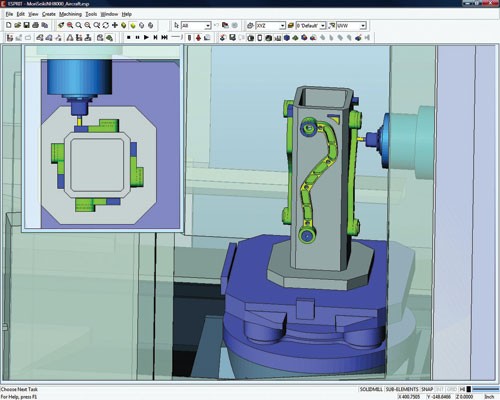The height and width of the screenshot is (400, 500).
Task: Click the 'Choose Next Task' prompt text
Action: [19, 389]
